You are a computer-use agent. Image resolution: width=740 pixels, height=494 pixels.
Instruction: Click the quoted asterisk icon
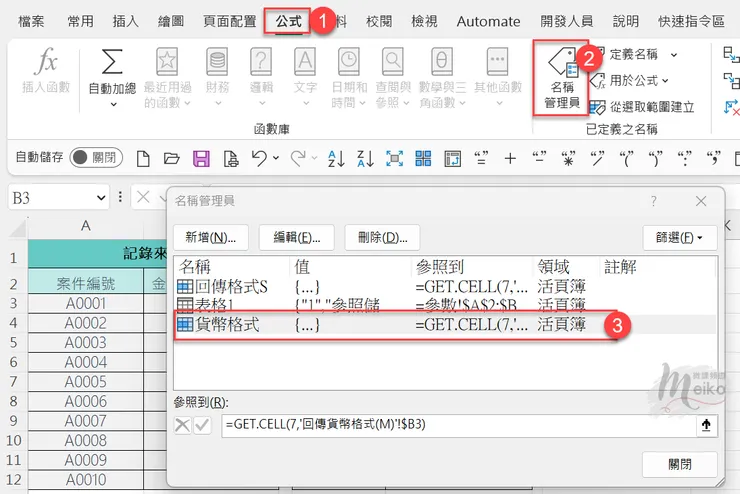point(568,158)
